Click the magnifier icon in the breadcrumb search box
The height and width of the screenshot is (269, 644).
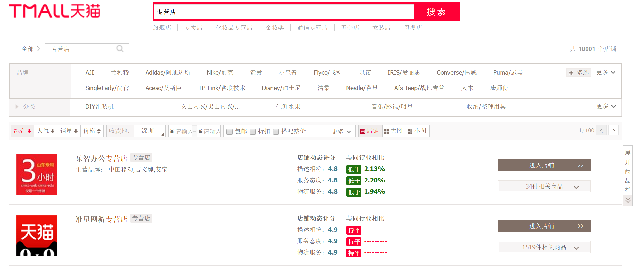[120, 49]
